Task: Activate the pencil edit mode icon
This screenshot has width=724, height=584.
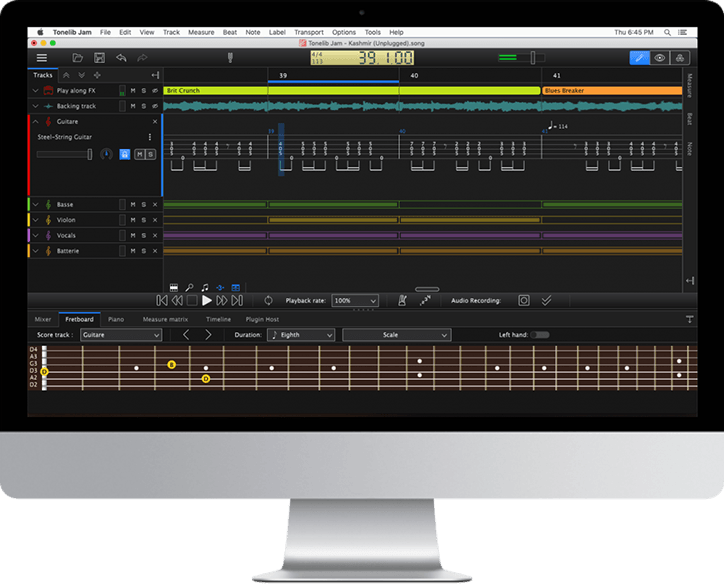Action: [x=640, y=58]
